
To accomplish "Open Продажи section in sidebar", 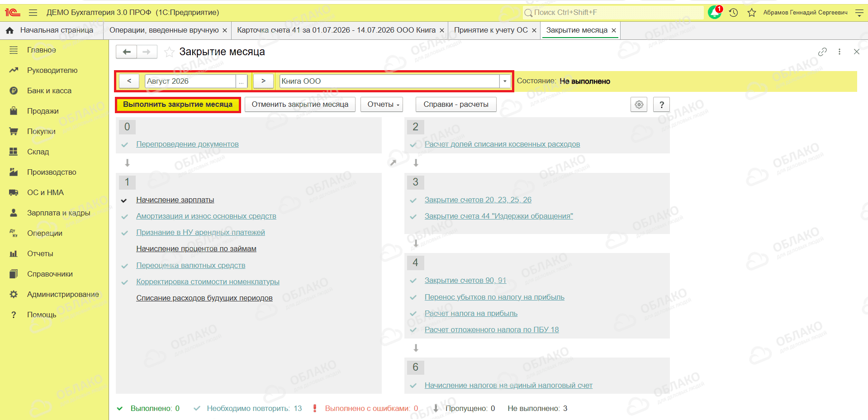I will (43, 111).
